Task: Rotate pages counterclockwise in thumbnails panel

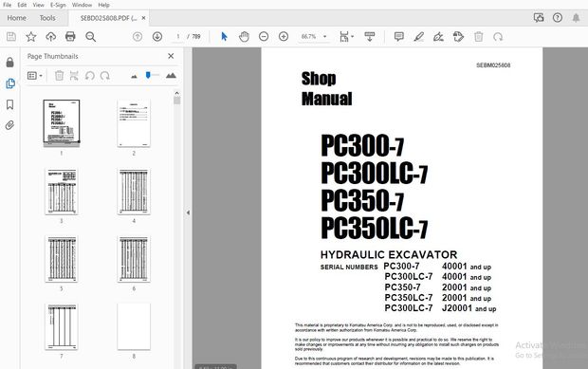Action: 90,76
